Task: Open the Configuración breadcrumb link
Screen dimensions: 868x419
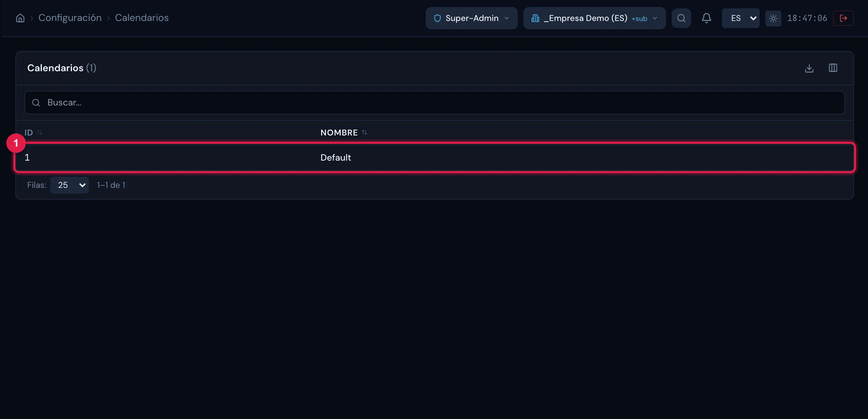Action: (x=70, y=18)
